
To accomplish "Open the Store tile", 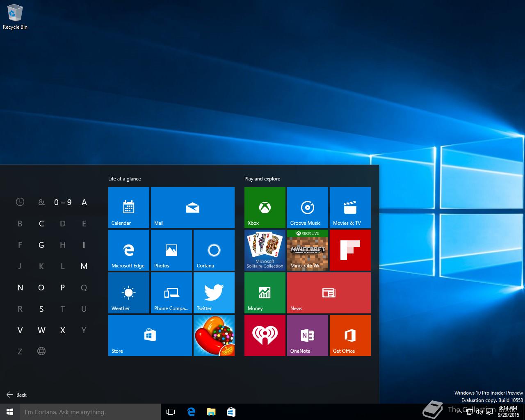I will click(150, 336).
